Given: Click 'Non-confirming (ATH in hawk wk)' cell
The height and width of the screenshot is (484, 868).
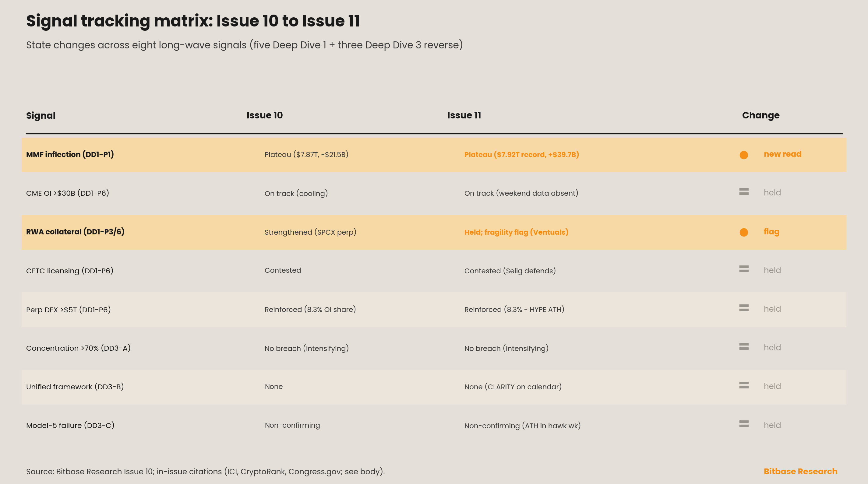Looking at the screenshot, I should (x=522, y=426).
